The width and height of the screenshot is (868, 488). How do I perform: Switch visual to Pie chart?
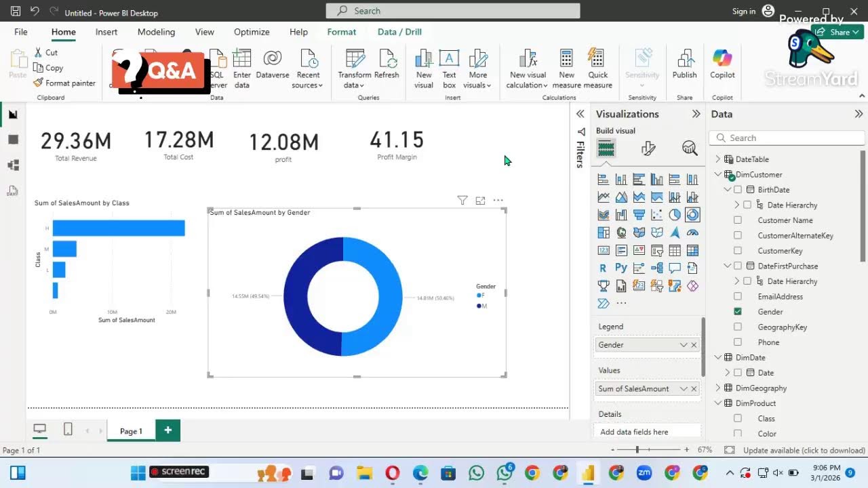(x=674, y=215)
